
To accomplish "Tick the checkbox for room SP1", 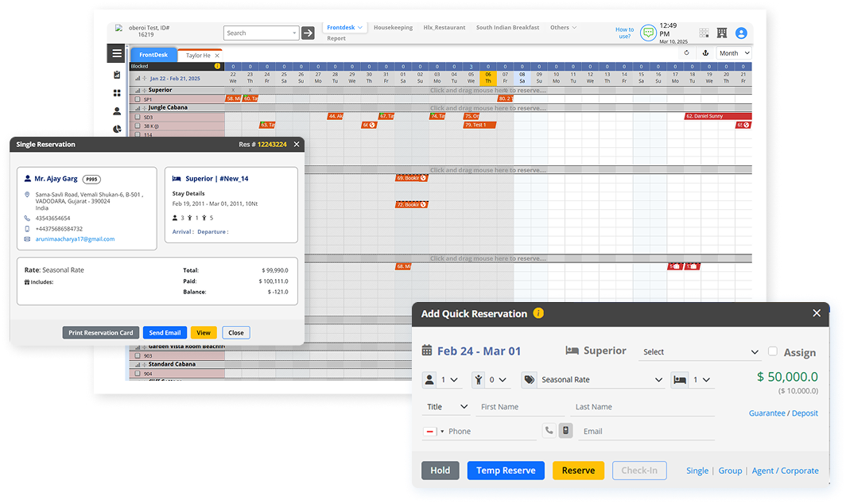I will (x=137, y=99).
